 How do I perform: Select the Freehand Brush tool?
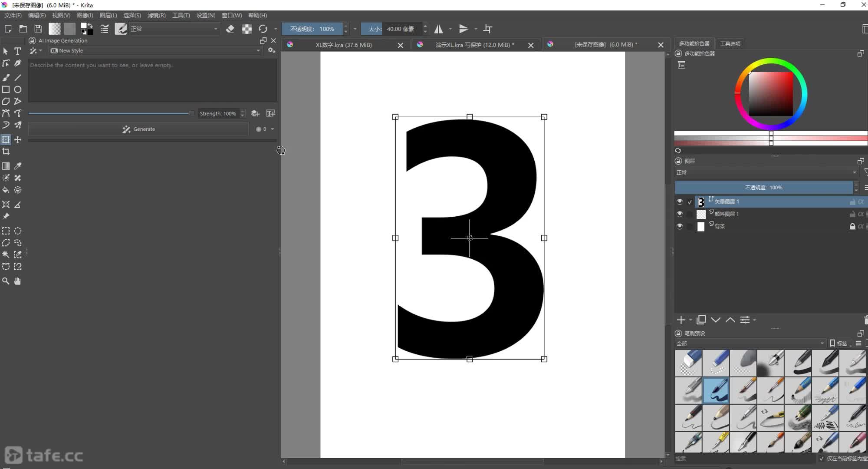[6, 77]
